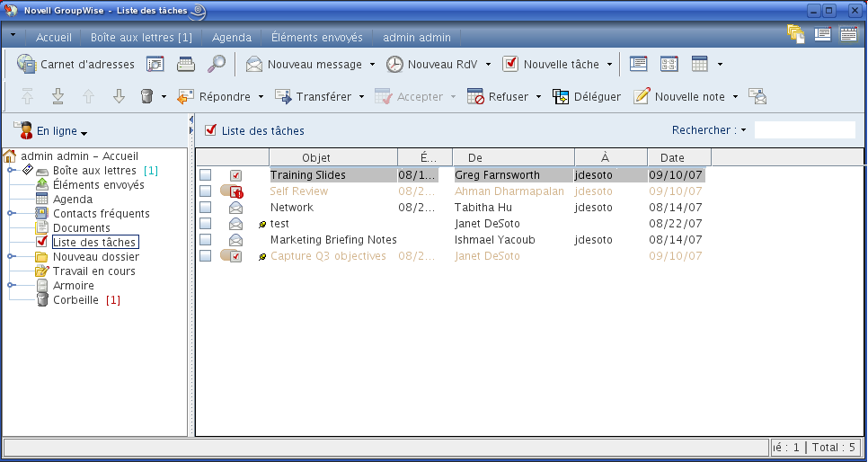868x462 pixels.
Task: Expand the Boîte aux lettres tree node
Action: click(11, 171)
